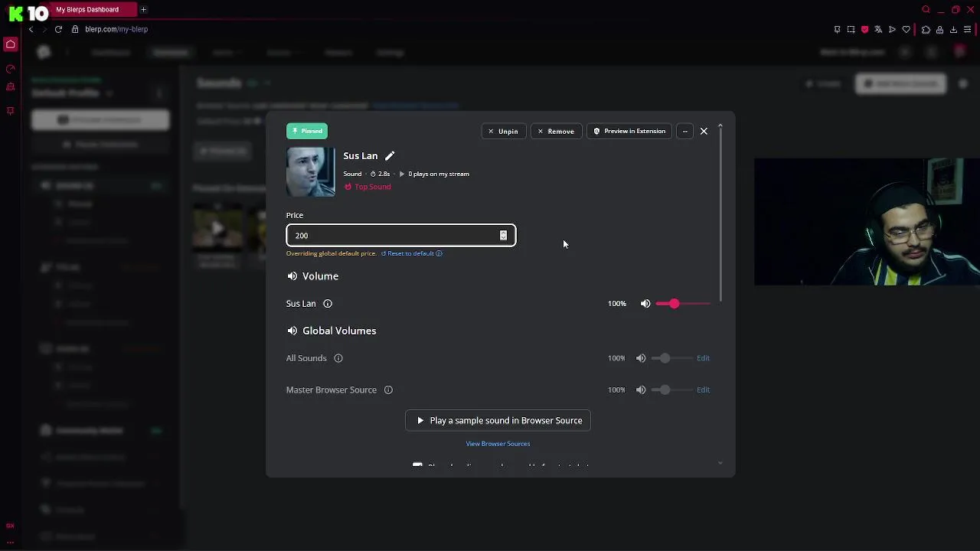Show info for Master Browser Source
Image resolution: width=980 pixels, height=551 pixels.
click(x=388, y=390)
